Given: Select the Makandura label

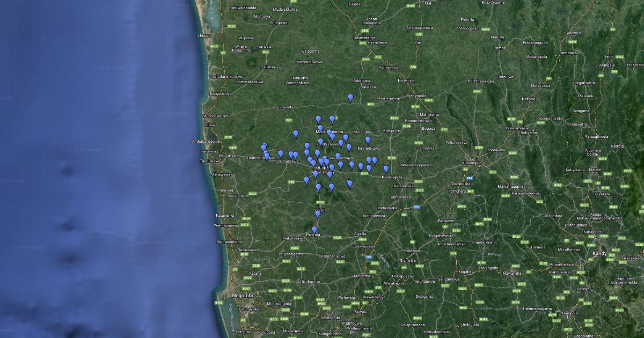Looking at the screenshot, I should (292, 238).
